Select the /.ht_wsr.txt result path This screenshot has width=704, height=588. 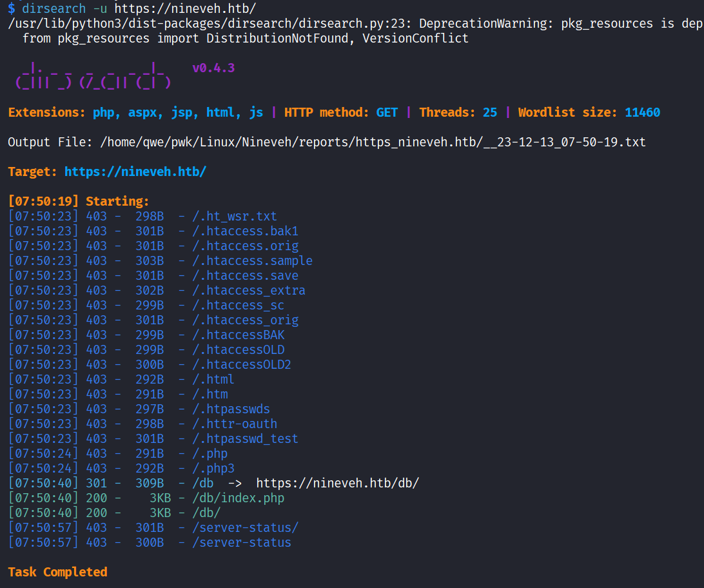pyautogui.click(x=235, y=216)
